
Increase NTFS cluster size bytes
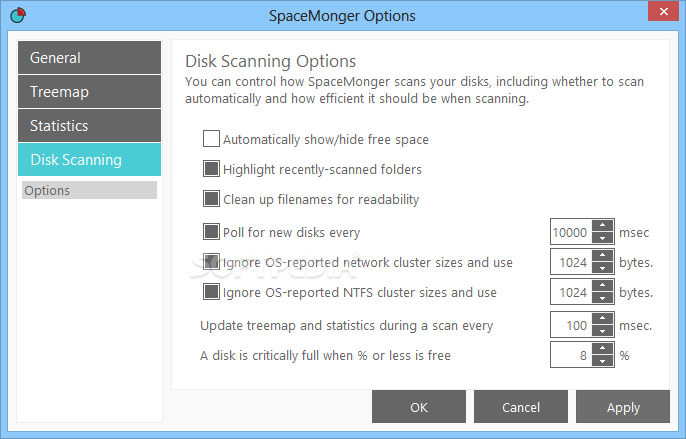tap(602, 285)
